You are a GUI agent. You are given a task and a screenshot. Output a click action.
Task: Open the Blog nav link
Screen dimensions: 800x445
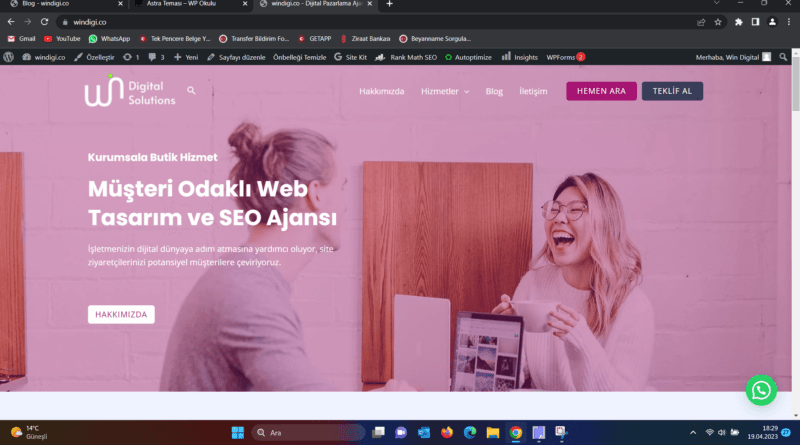pos(494,91)
